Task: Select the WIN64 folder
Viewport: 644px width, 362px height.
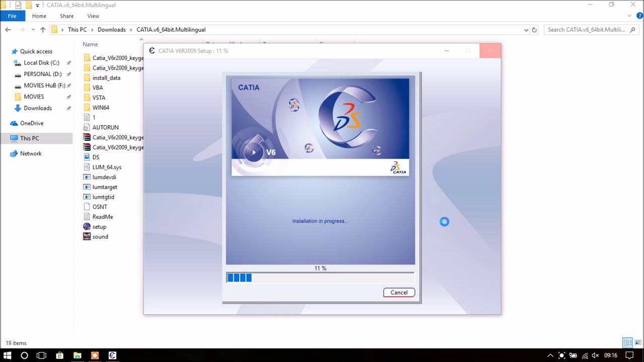Action: [101, 108]
